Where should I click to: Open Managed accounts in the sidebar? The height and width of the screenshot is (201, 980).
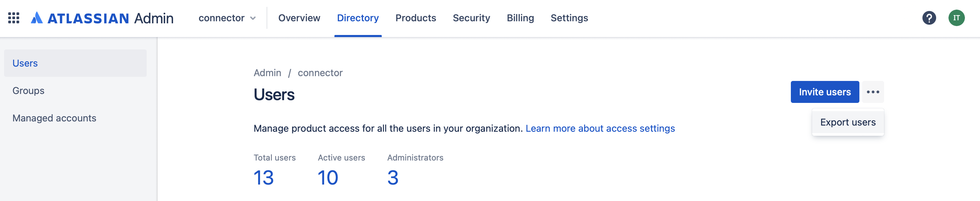54,118
